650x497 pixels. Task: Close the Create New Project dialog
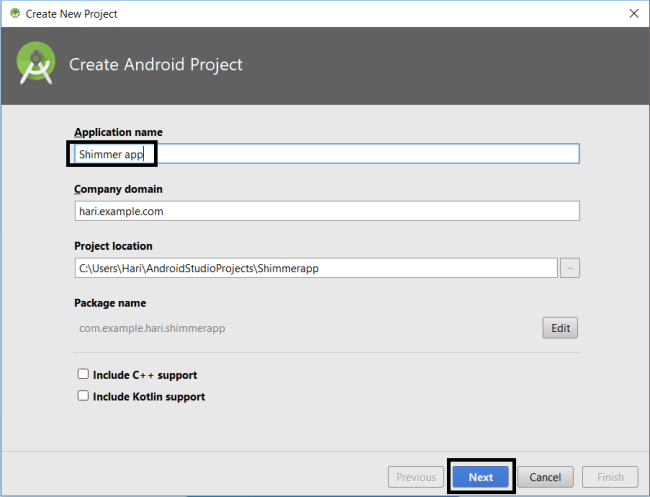point(633,14)
